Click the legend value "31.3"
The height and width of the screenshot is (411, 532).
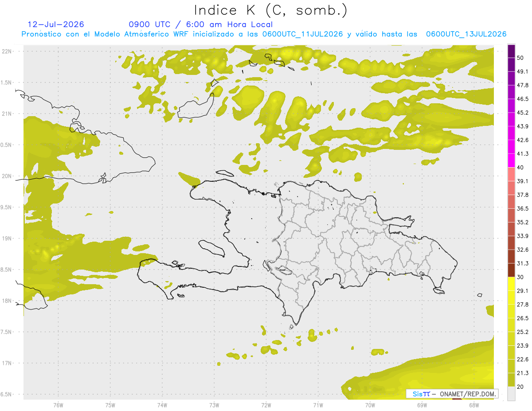click(x=523, y=263)
